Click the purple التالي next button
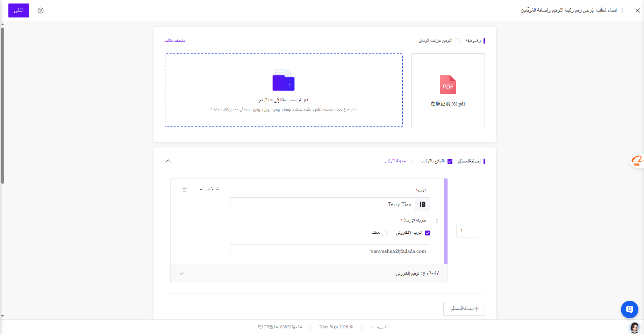This screenshot has width=644, height=335. 19,10
